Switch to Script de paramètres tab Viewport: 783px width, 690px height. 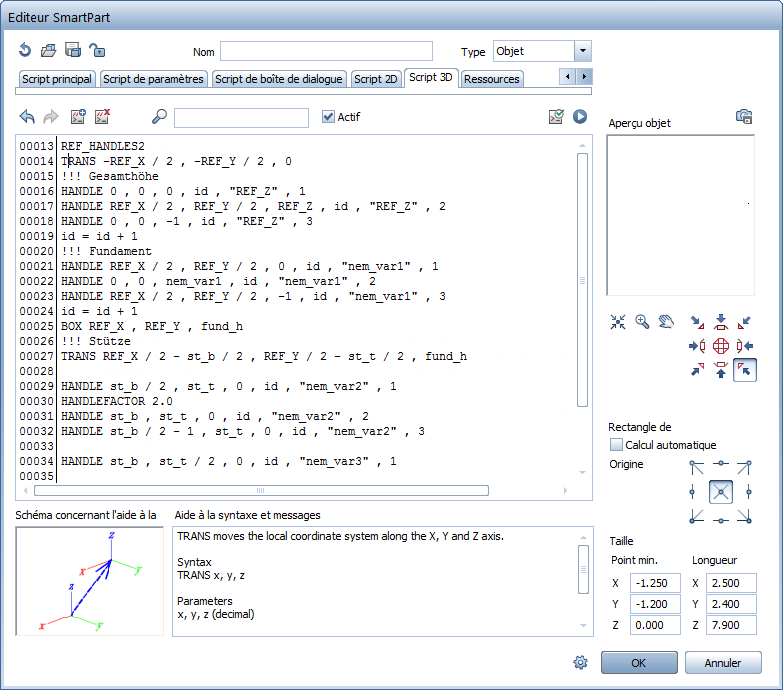tap(153, 79)
